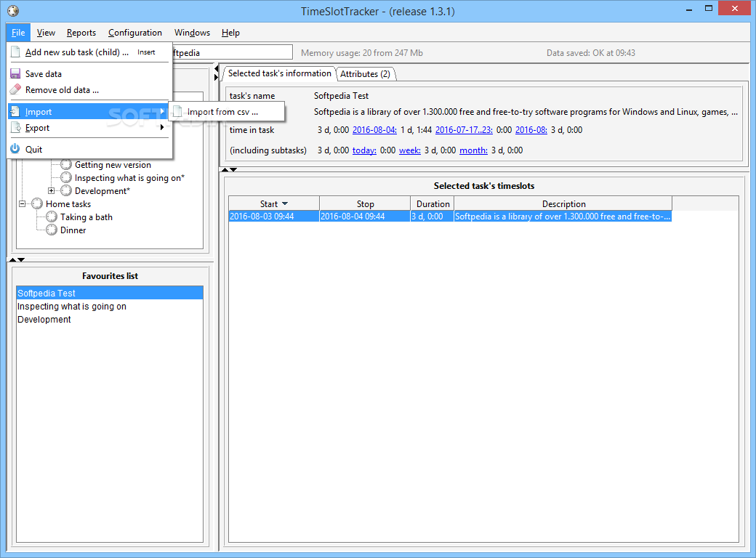Image resolution: width=756 pixels, height=558 pixels.
Task: Open the Export submenu arrow
Action: (x=162, y=127)
